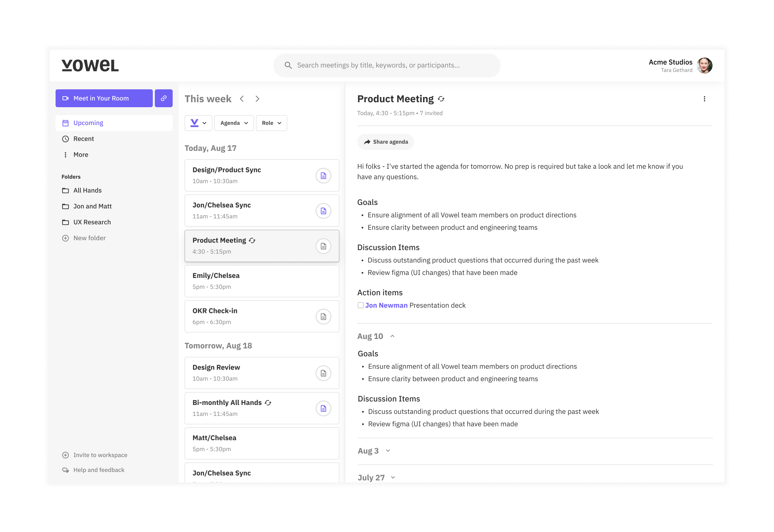Click the search magnifier icon
Image resolution: width=774 pixels, height=532 pixels.
(288, 65)
